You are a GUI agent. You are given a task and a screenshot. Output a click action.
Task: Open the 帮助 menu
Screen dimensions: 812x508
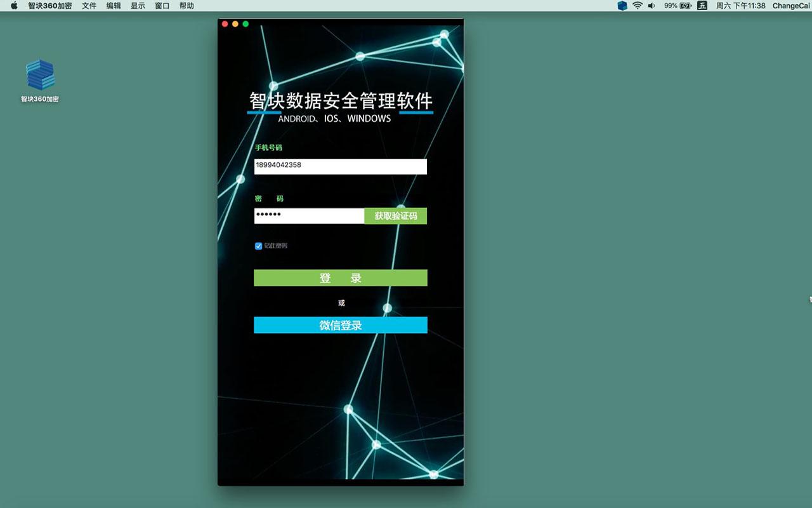pos(187,6)
